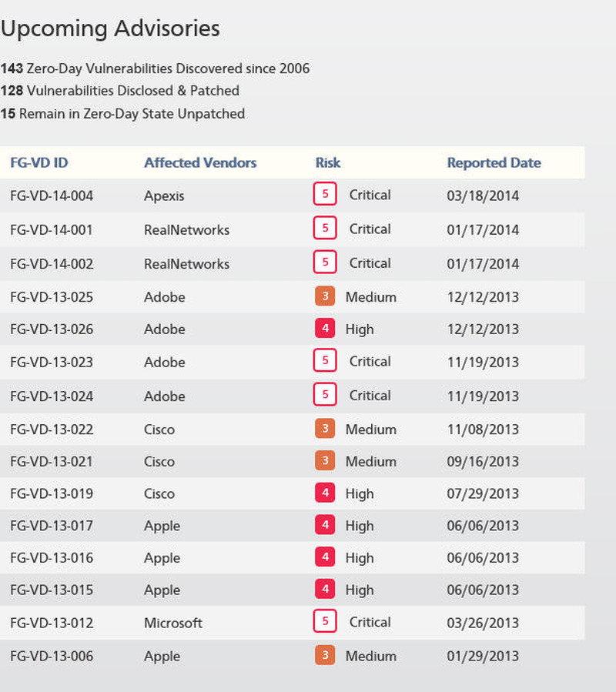Image resolution: width=616 pixels, height=692 pixels.
Task: Click the risk 3 badge for FG-VD-13-006
Action: pos(325,655)
